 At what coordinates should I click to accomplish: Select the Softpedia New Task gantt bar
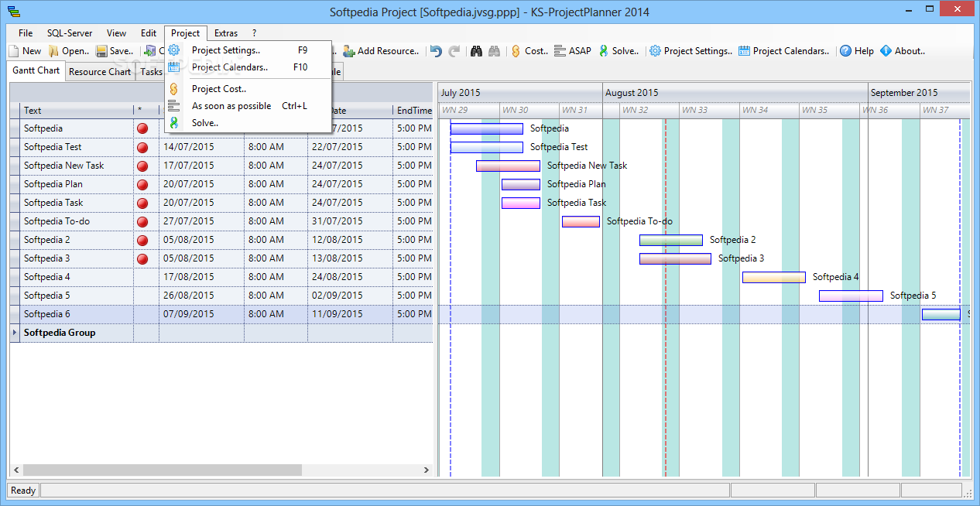coord(508,166)
